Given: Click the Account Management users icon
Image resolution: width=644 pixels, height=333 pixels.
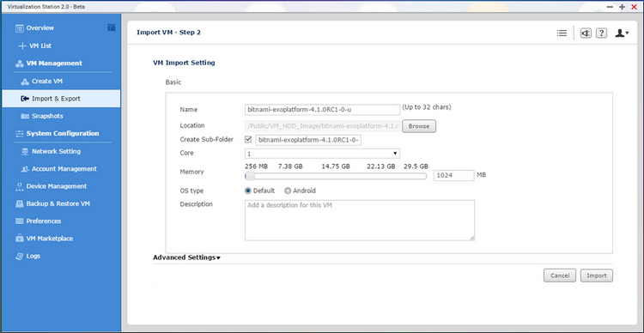Looking at the screenshot, I should point(25,169).
